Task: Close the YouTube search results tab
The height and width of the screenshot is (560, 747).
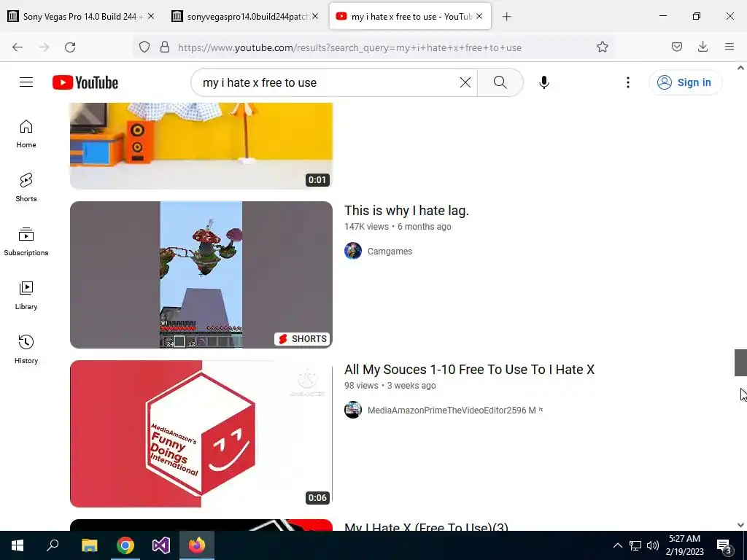Action: click(479, 16)
